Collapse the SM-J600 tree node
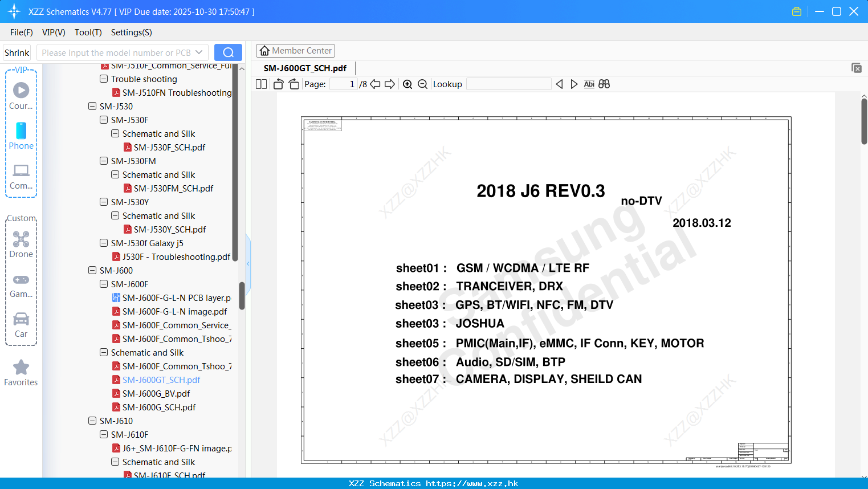 pyautogui.click(x=92, y=271)
